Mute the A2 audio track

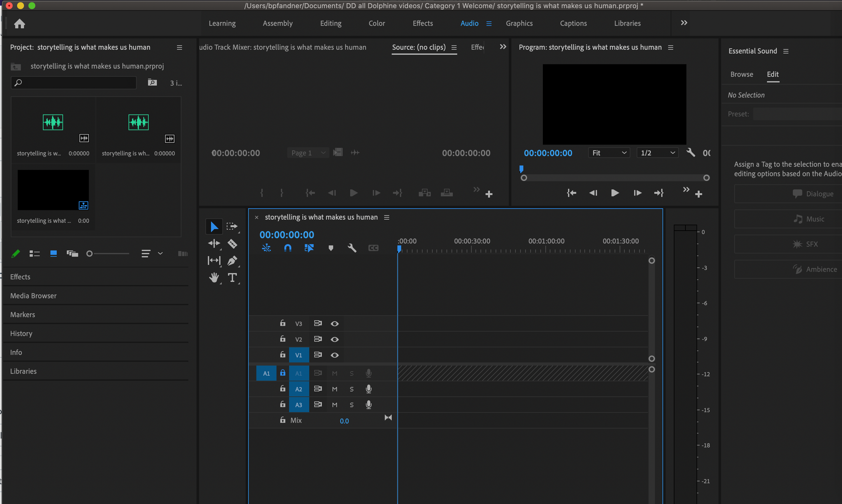click(334, 389)
